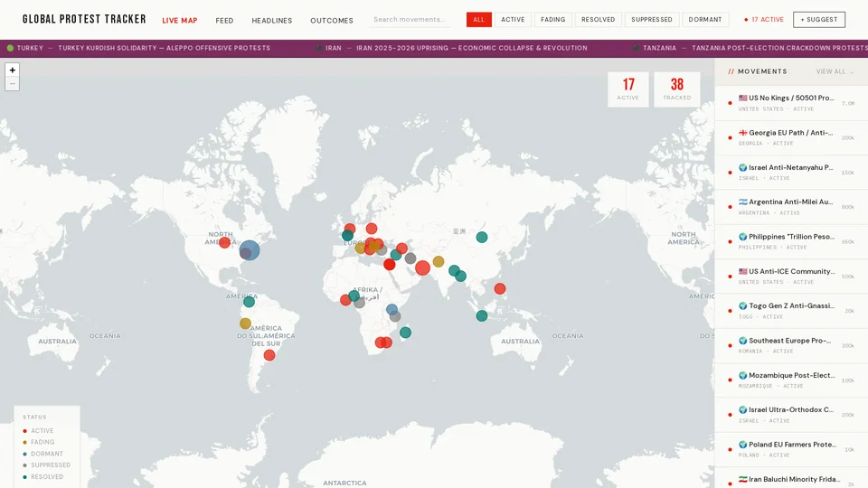868x488 pixels.
Task: Click the yellow marker over Peru
Action: (x=245, y=324)
